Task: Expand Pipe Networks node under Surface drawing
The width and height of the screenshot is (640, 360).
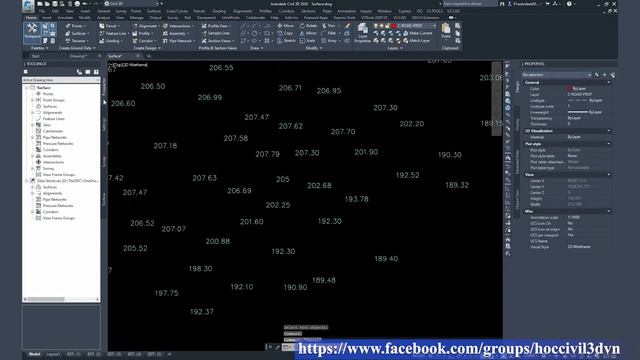Action: point(32,137)
